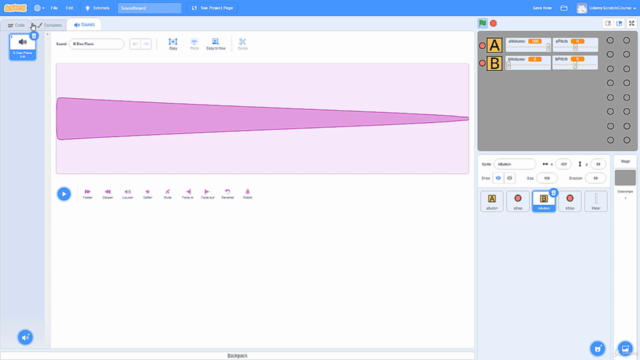640x360 pixels.
Task: Select the aButton sprite thumbnail
Action: [x=492, y=201]
